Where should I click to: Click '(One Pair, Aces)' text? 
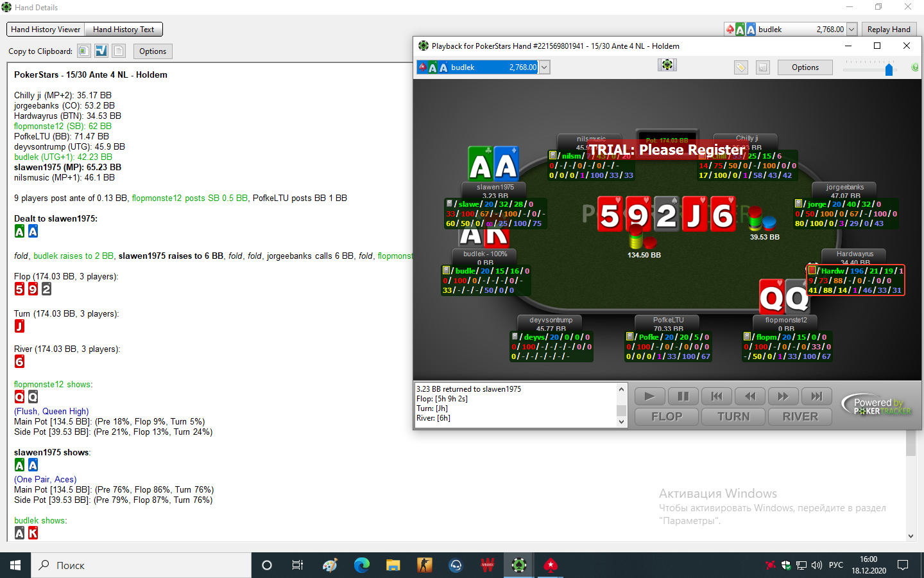click(x=45, y=479)
